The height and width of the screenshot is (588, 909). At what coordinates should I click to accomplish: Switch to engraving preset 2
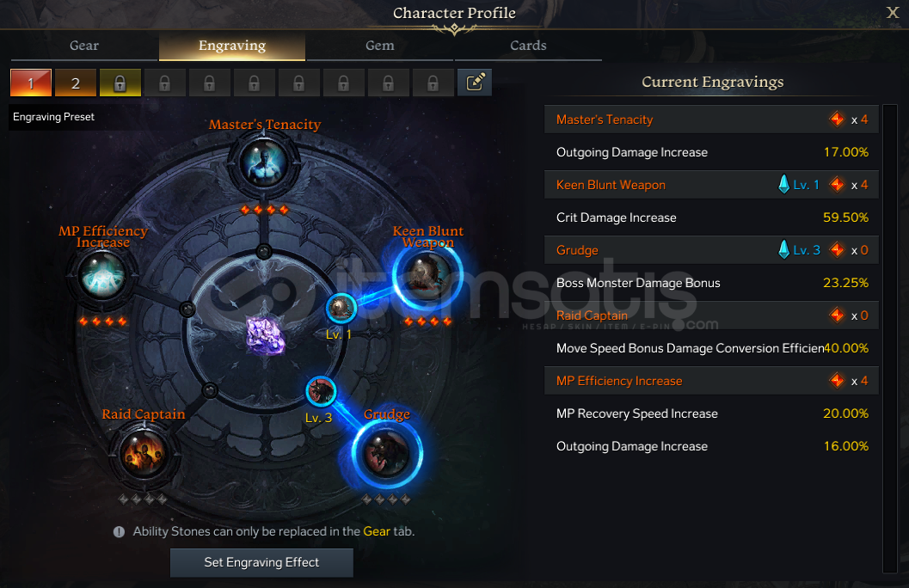[x=76, y=83]
